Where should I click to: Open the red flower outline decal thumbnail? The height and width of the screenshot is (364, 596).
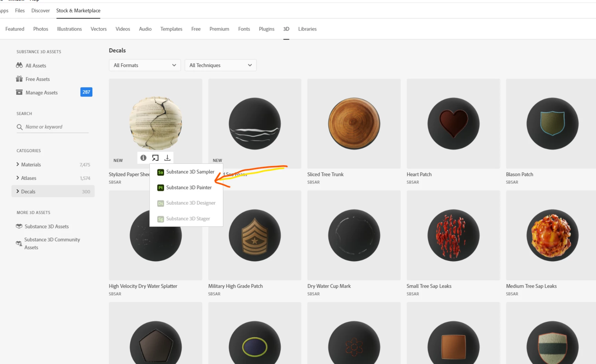click(354, 333)
